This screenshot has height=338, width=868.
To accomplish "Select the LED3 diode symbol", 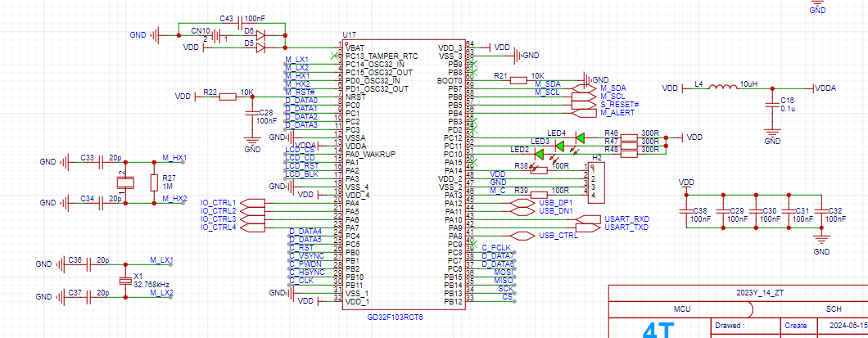I will (559, 146).
